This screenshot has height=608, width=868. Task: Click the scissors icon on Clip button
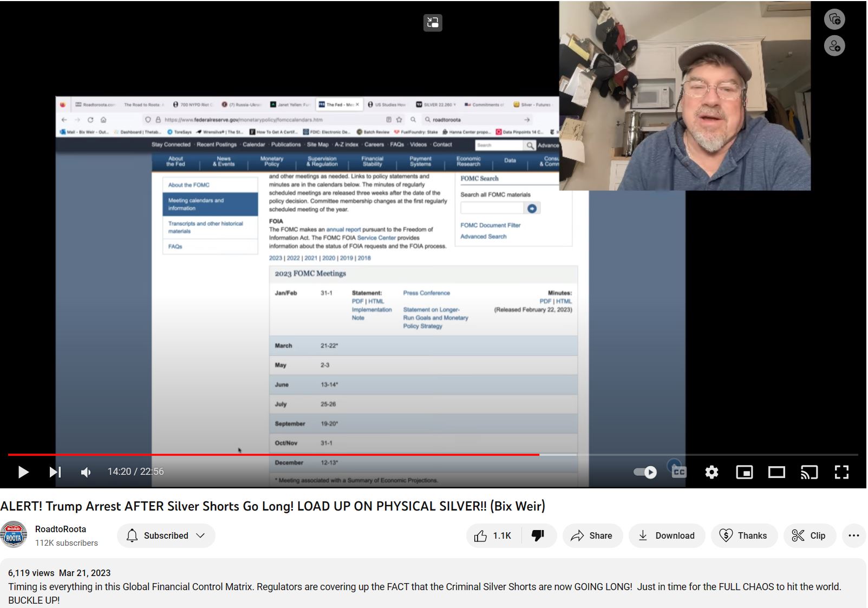point(798,535)
